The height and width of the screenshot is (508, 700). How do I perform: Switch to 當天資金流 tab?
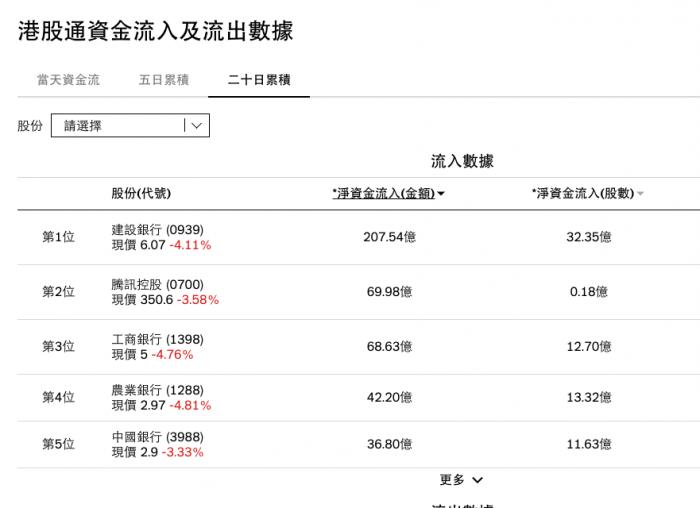68,80
